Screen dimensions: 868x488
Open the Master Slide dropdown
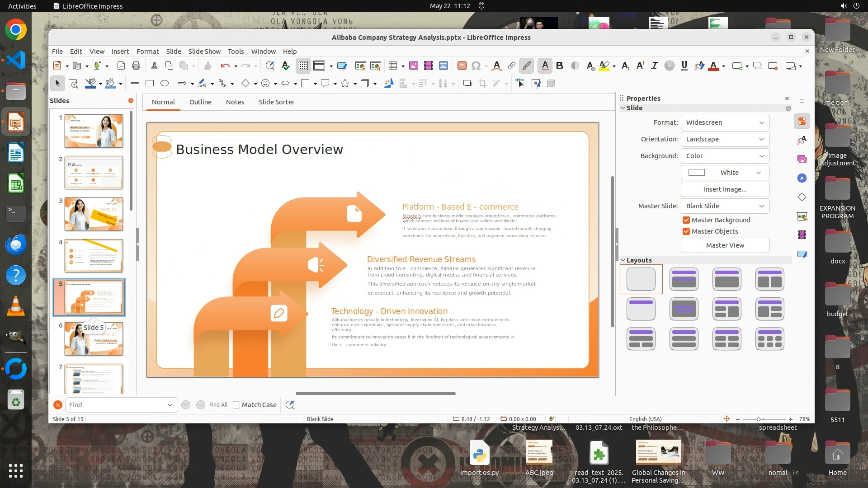[725, 206]
